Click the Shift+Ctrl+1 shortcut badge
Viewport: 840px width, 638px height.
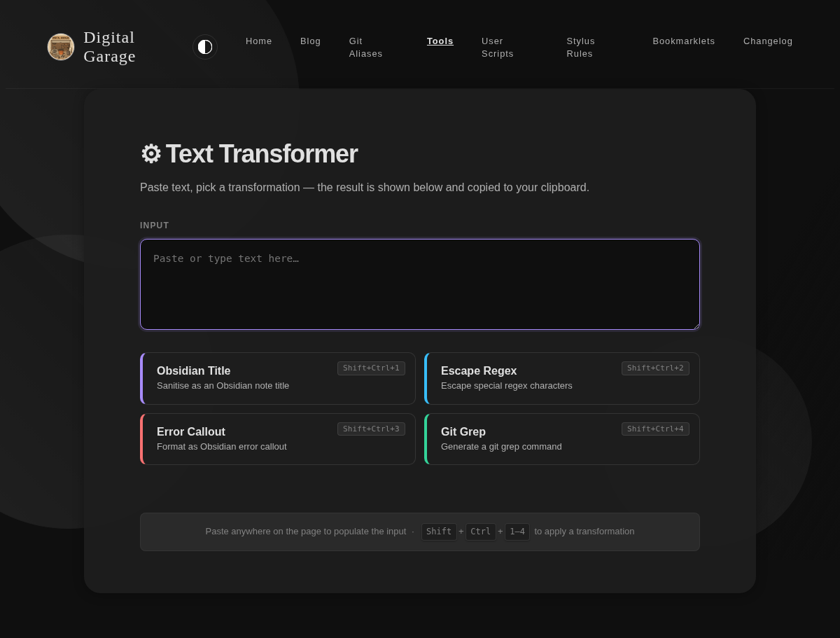pyautogui.click(x=371, y=368)
